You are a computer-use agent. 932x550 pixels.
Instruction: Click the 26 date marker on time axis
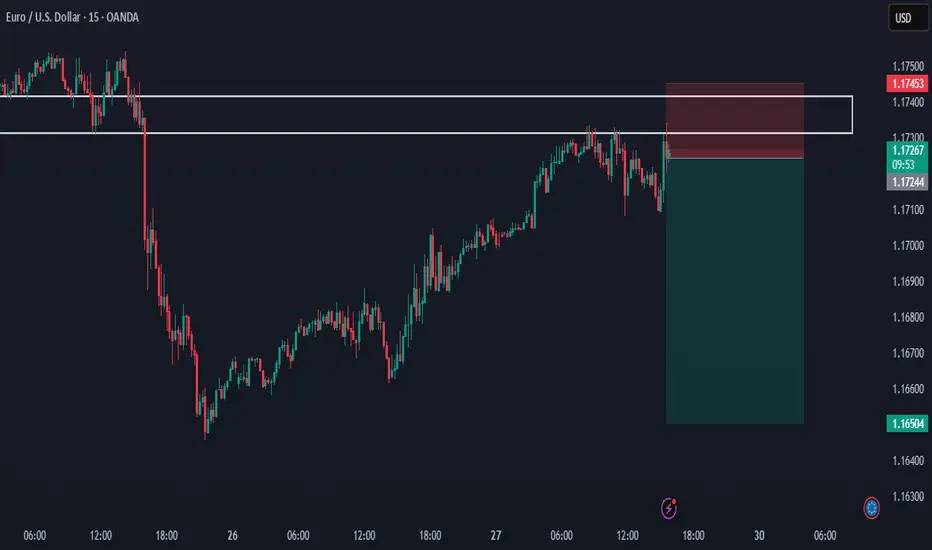click(x=232, y=535)
